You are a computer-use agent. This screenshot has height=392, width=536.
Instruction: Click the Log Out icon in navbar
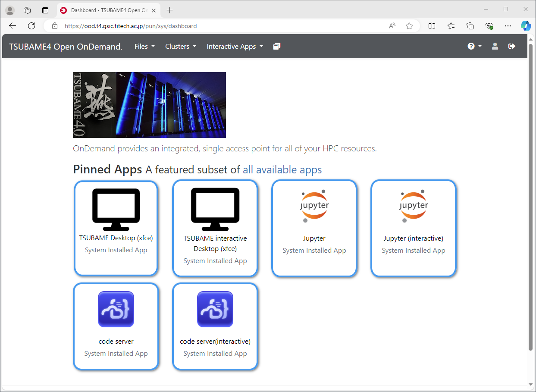[x=512, y=46]
